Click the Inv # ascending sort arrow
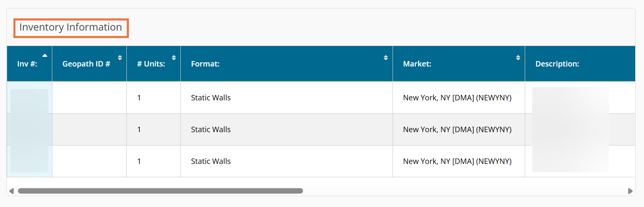 [x=45, y=56]
